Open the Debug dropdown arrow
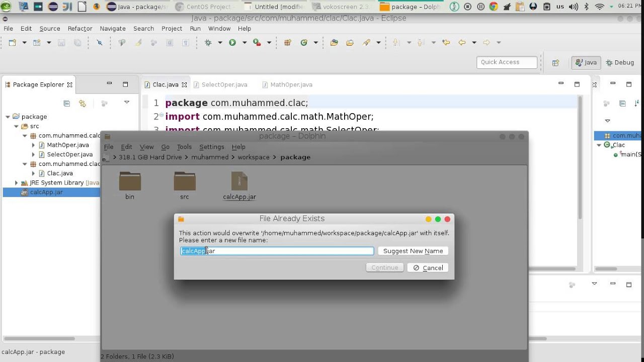Image resolution: width=644 pixels, height=362 pixels. pyautogui.click(x=220, y=43)
